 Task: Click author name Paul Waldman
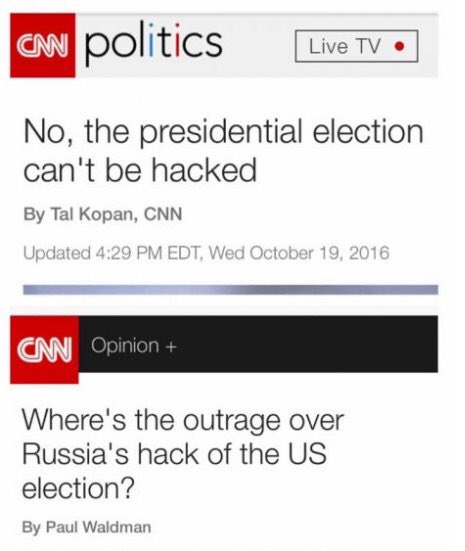coord(99,527)
